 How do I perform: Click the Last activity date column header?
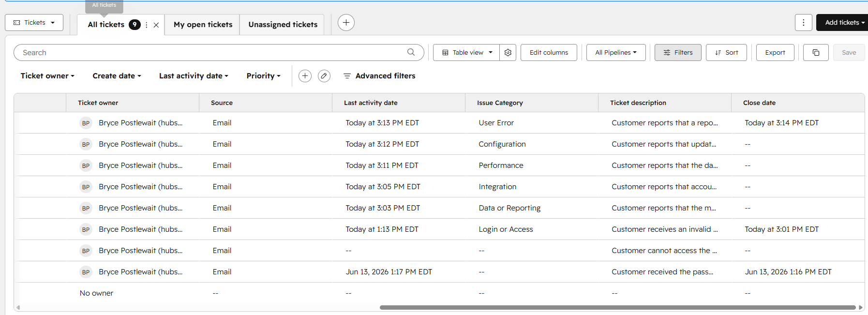pos(399,103)
